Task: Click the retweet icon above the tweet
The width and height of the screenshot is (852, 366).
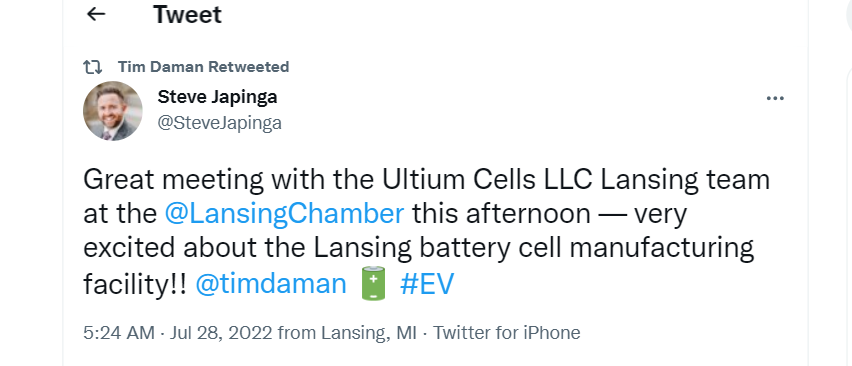Action: click(92, 67)
